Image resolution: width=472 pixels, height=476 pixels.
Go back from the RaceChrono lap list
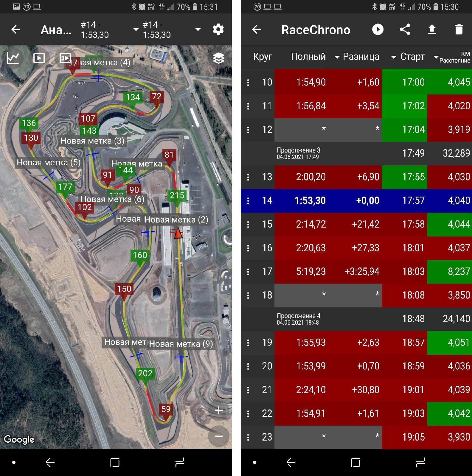[x=257, y=29]
